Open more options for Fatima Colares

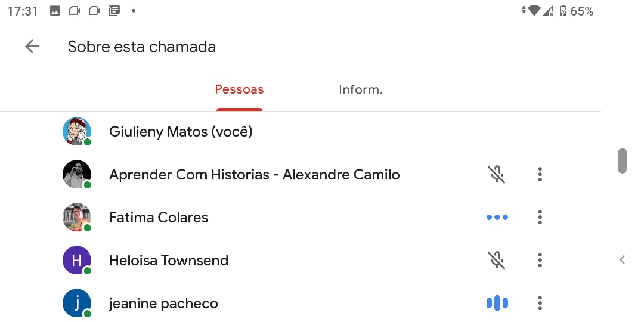click(x=540, y=217)
